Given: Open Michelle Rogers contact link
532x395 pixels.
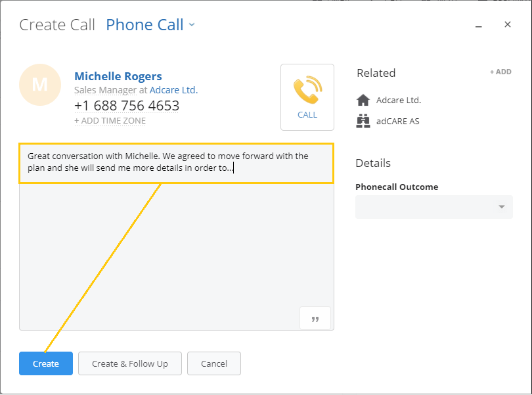Looking at the screenshot, I should (x=118, y=76).
